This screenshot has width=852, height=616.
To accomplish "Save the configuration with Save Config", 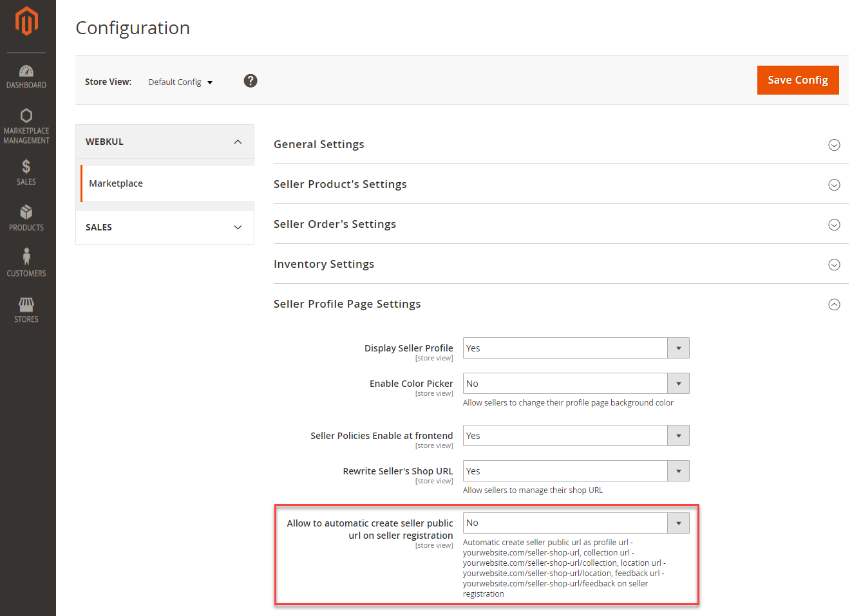I will click(x=797, y=80).
